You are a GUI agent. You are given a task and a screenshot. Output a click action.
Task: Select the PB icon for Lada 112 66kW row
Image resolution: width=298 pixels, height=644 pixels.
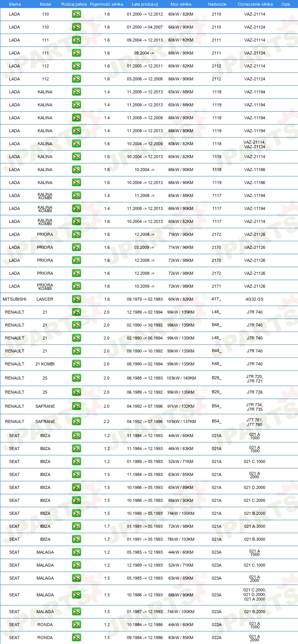click(x=77, y=79)
